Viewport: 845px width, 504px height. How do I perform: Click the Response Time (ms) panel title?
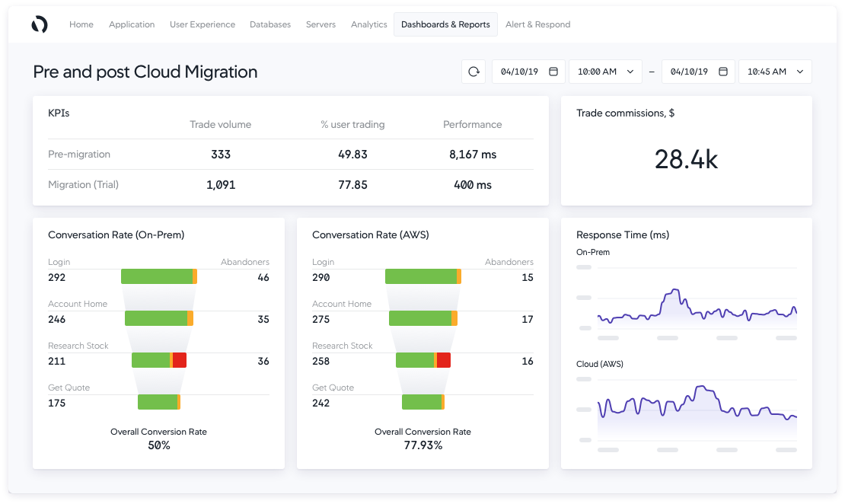tap(623, 235)
